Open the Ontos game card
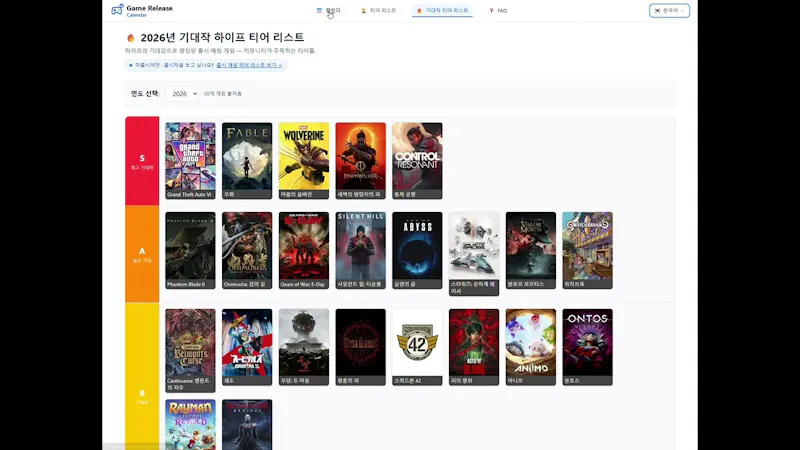 [587, 347]
